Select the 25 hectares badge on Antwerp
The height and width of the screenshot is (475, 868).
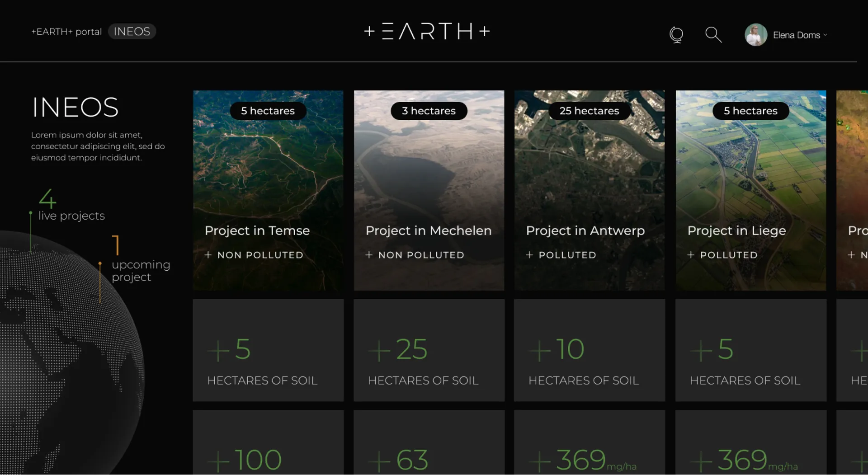tap(589, 111)
